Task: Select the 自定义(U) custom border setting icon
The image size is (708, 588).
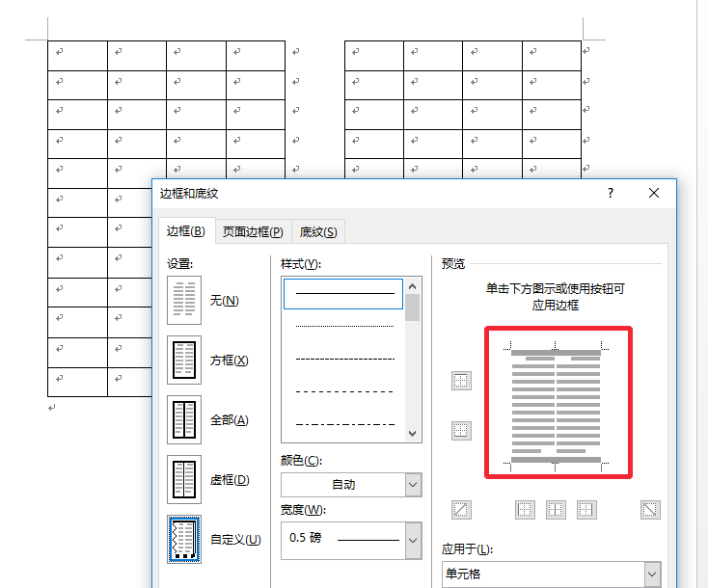Action: pyautogui.click(x=184, y=539)
